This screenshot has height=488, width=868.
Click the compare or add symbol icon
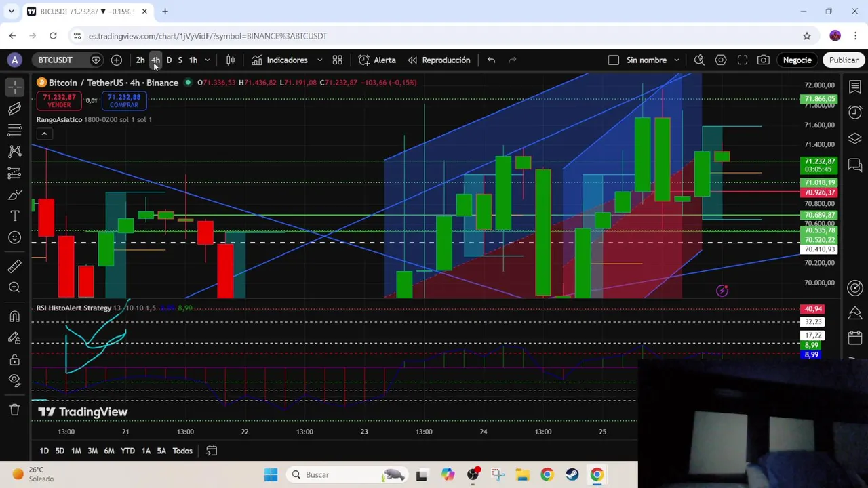click(117, 60)
